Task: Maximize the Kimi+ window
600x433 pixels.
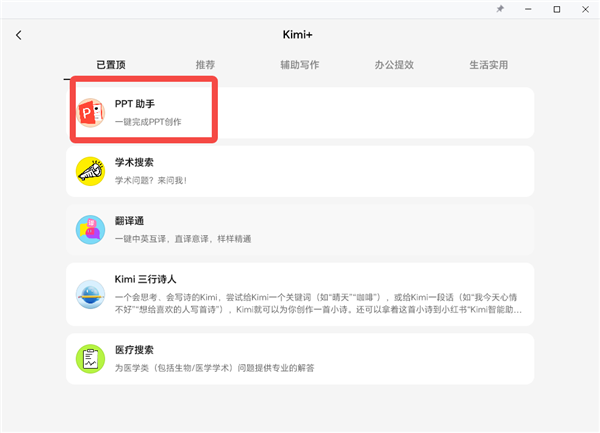Action: coord(557,9)
